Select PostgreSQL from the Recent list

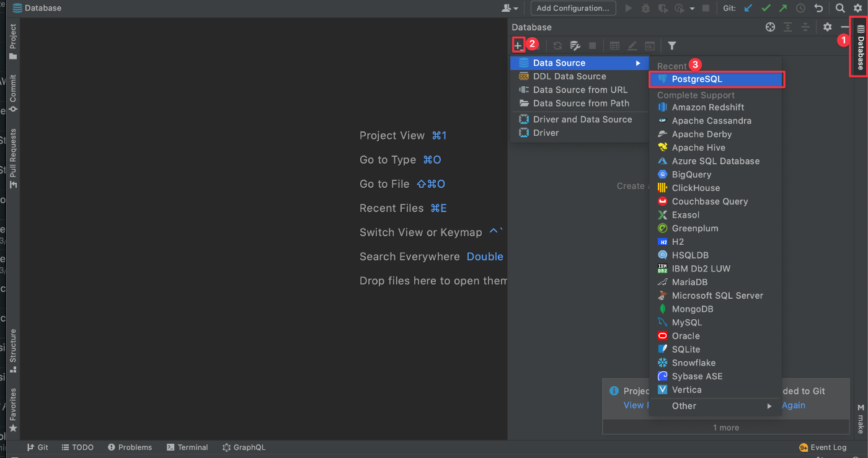[x=717, y=79]
